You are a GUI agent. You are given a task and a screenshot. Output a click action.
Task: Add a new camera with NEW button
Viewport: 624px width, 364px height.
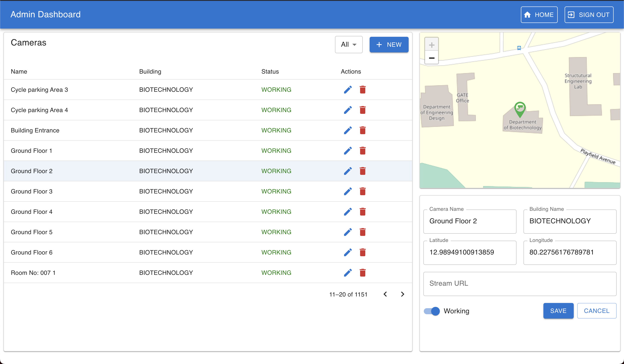389,45
